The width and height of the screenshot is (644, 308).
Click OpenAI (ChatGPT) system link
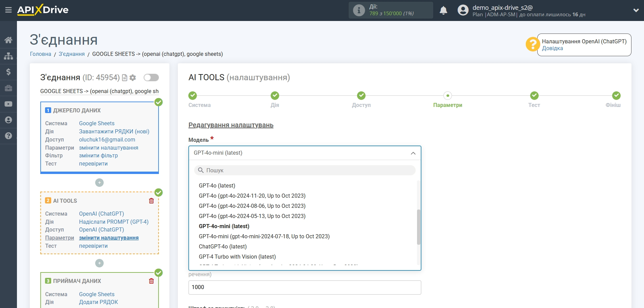101,214
